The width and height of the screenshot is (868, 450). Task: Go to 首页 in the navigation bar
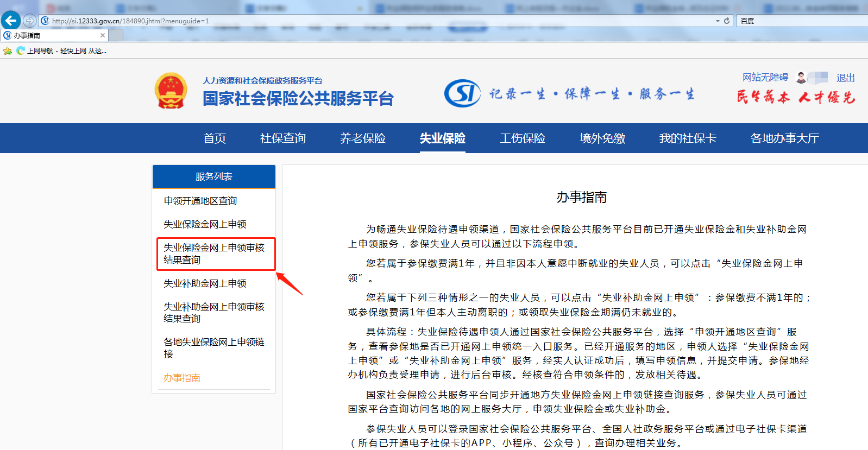point(214,138)
